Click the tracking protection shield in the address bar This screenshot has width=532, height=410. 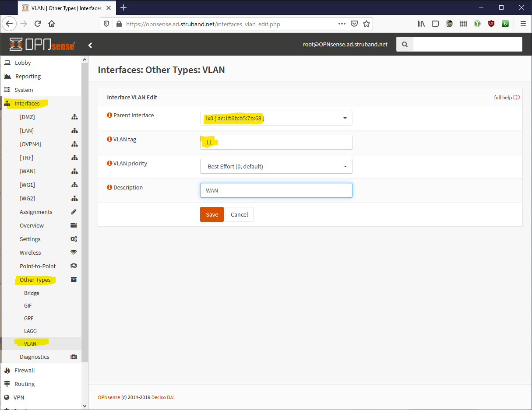point(106,24)
